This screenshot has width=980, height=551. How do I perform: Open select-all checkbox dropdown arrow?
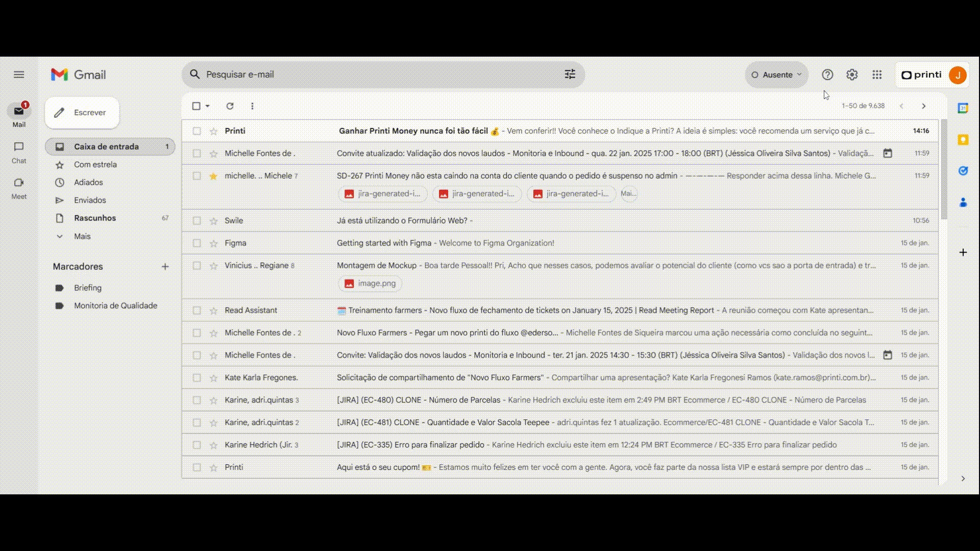(208, 106)
